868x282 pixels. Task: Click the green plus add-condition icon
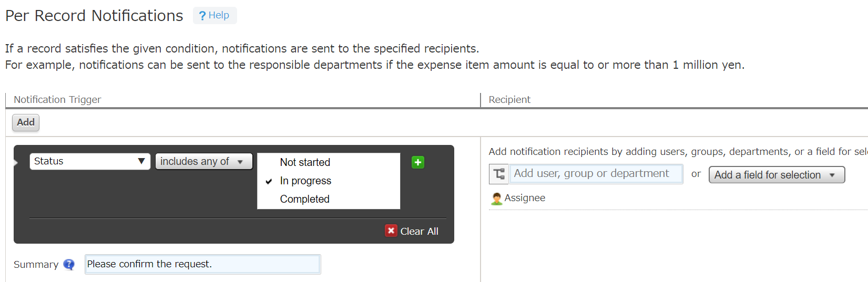[418, 162]
